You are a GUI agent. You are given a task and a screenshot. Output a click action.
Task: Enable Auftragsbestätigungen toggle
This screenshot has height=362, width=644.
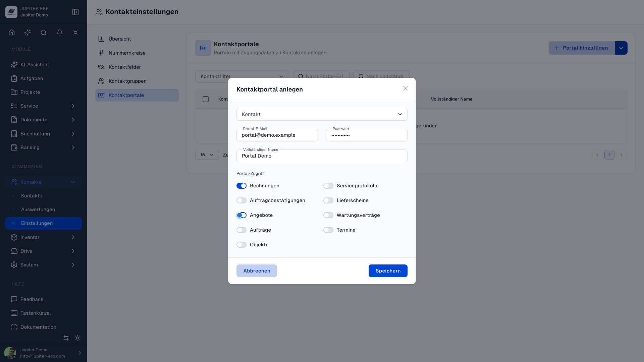coord(241,200)
